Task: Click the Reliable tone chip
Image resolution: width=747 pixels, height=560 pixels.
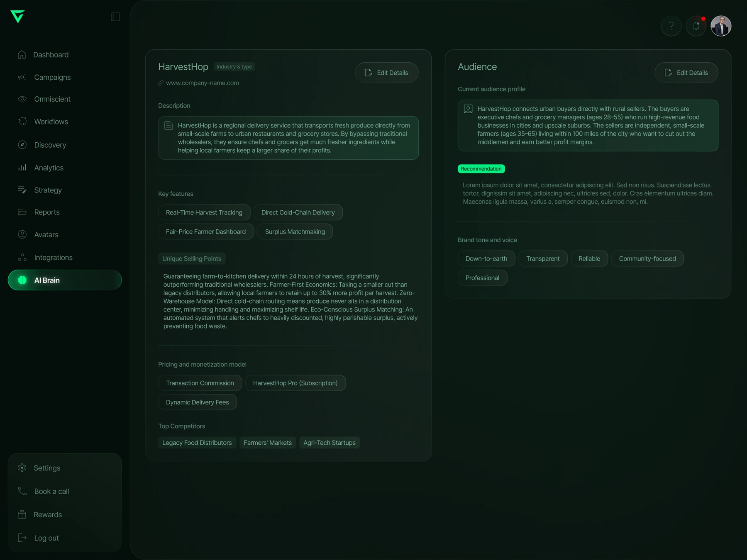Action: click(x=589, y=258)
